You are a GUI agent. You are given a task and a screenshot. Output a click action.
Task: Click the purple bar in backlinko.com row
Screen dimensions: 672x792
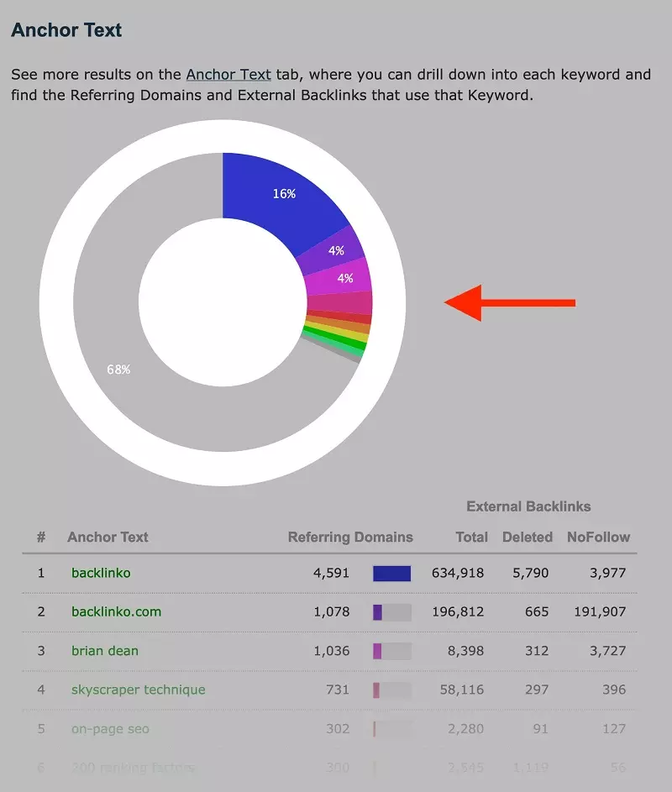378,612
